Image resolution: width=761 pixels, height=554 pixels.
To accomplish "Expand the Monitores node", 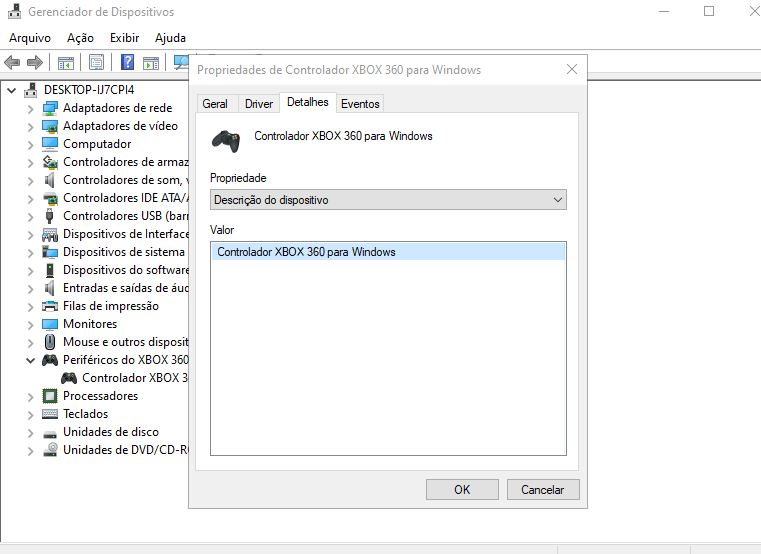I will pos(31,324).
